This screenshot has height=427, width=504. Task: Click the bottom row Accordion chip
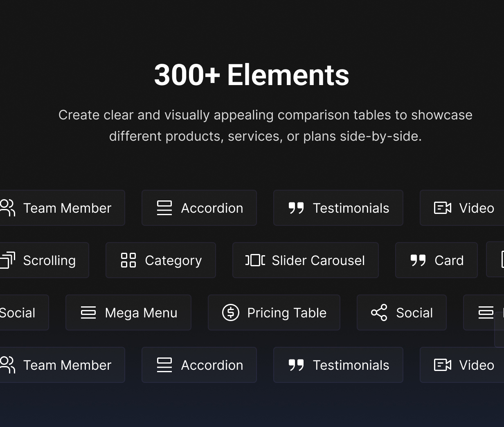199,365
